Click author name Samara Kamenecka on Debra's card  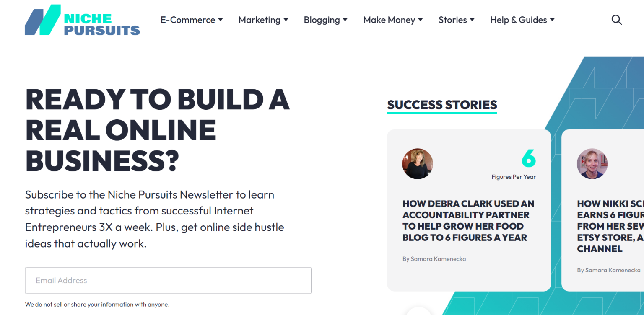coord(434,259)
